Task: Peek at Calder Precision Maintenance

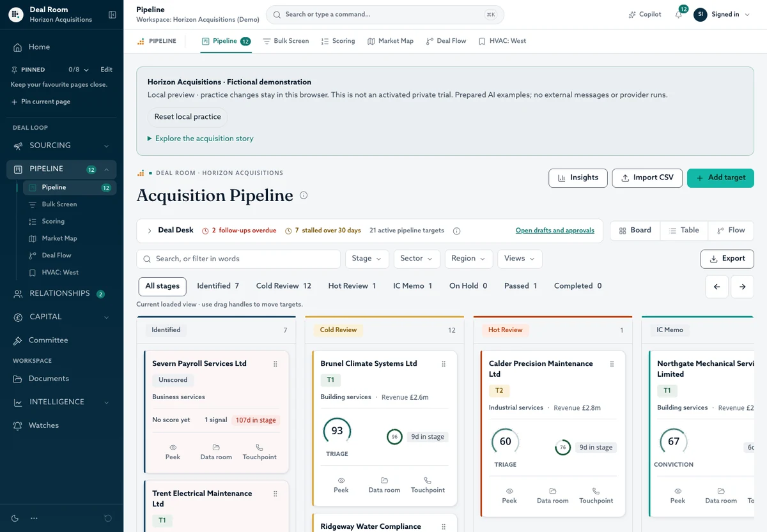Action: pyautogui.click(x=509, y=496)
